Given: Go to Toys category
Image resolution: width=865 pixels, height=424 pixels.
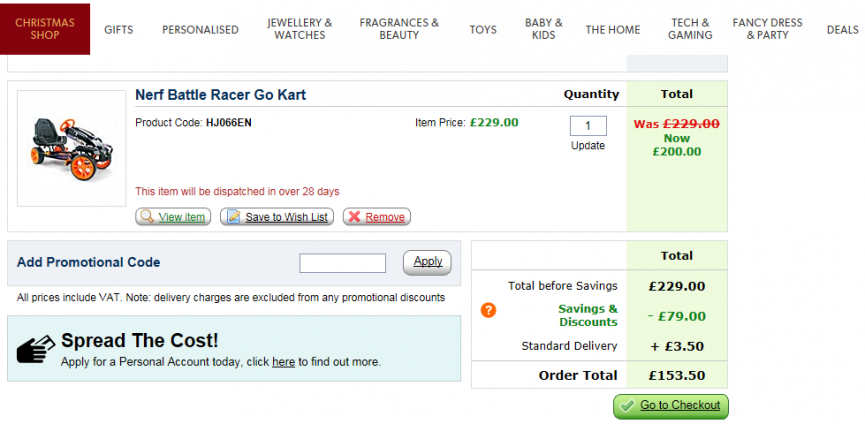Looking at the screenshot, I should pyautogui.click(x=483, y=29).
